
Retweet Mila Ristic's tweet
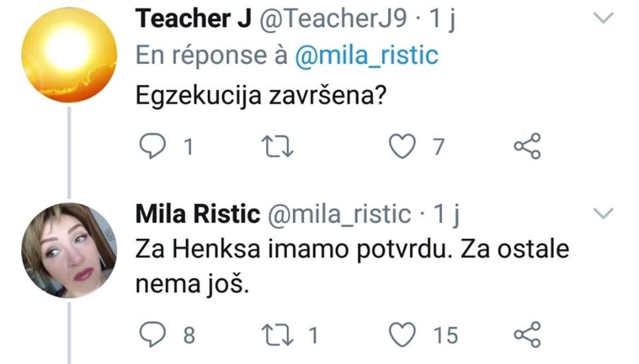(x=279, y=335)
